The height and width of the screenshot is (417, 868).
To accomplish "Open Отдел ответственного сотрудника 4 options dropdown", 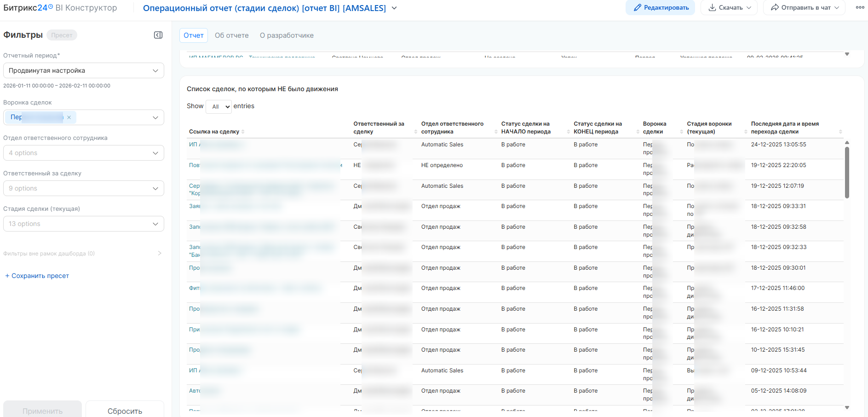I will [x=84, y=153].
